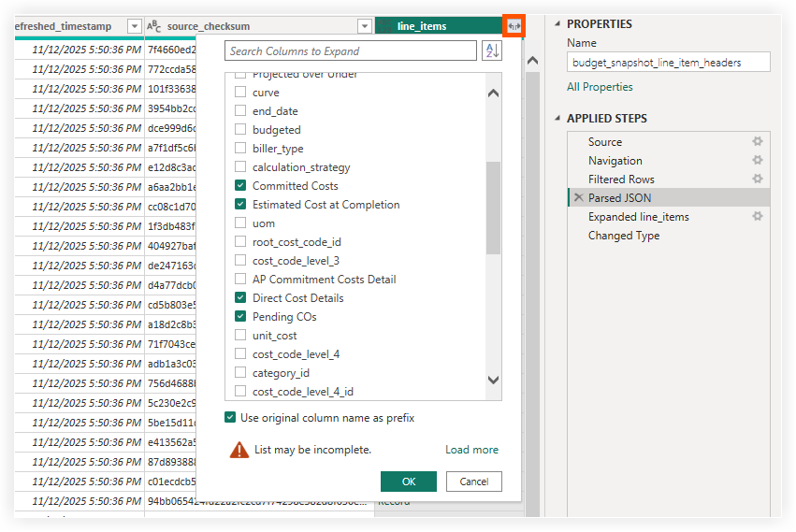Image resolution: width=796 pixels, height=532 pixels.
Task: Uncheck Pending COs column
Action: (x=240, y=316)
